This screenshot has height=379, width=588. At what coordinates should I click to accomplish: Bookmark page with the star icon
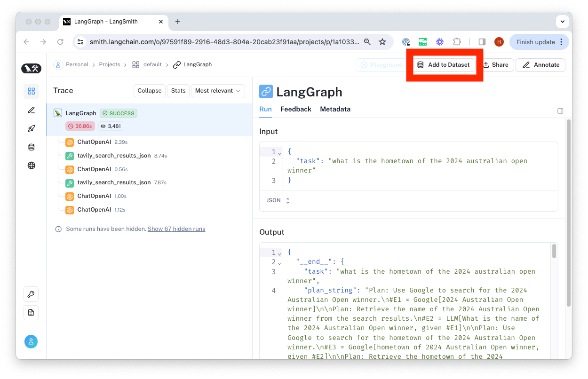coord(382,42)
